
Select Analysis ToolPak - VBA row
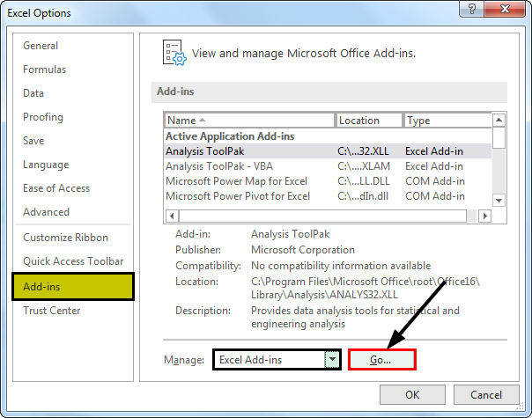328,166
